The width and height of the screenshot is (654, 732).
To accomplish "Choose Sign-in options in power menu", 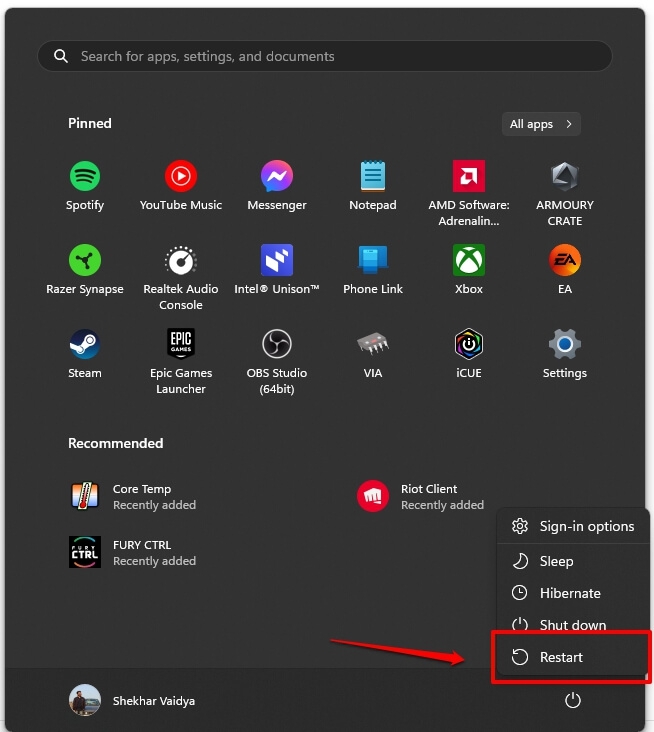I will [573, 527].
